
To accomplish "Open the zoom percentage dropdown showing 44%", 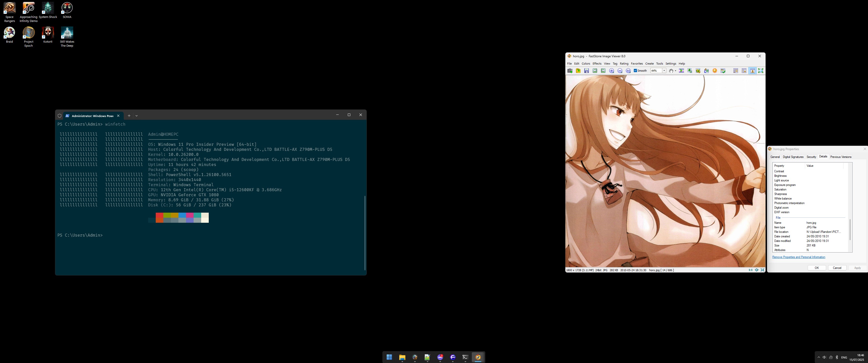I will (x=664, y=71).
